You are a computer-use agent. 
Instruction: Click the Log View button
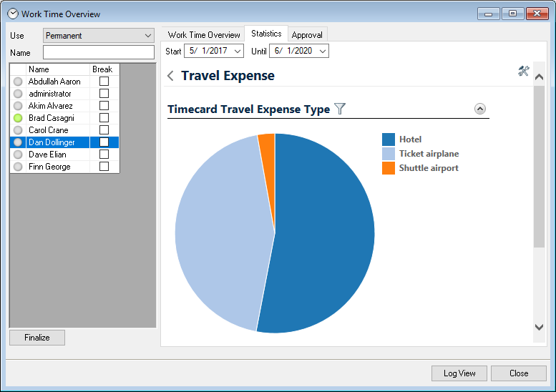(459, 373)
